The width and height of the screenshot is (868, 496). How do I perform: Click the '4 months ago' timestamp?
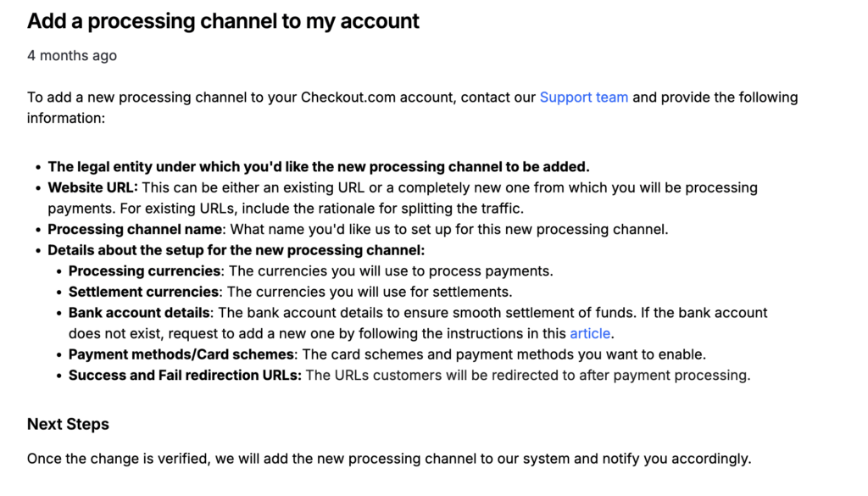72,56
